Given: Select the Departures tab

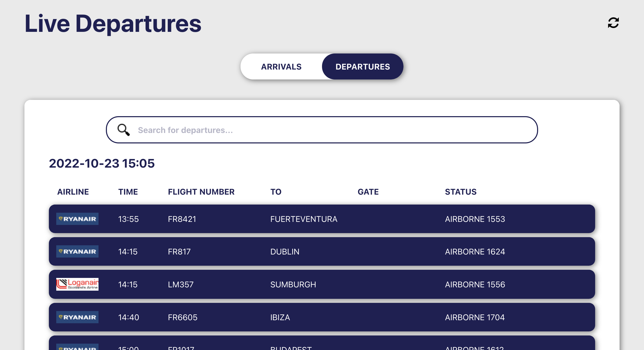Looking at the screenshot, I should click(362, 67).
